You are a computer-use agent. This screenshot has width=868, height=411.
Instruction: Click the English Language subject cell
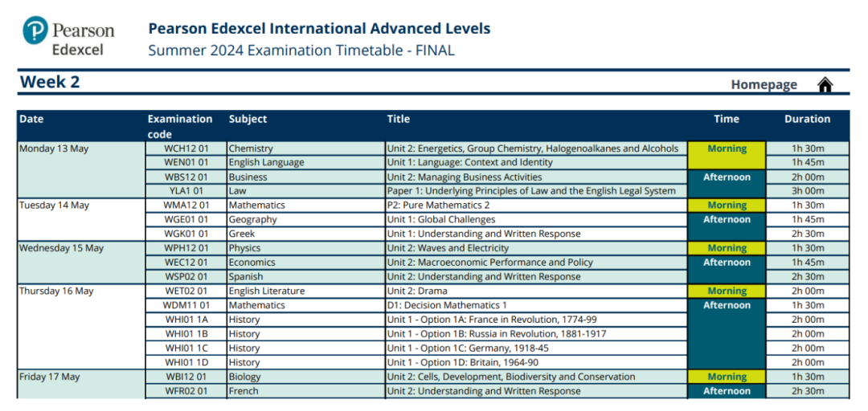click(306, 163)
